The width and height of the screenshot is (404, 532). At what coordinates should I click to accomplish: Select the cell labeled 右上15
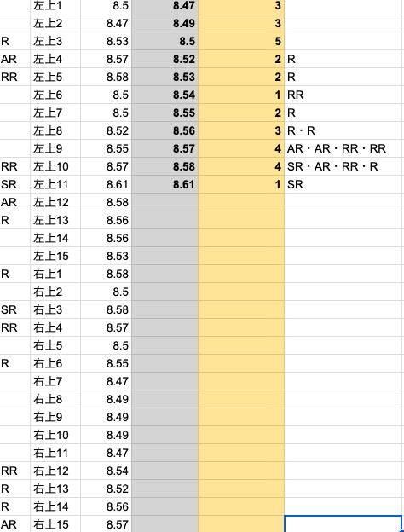55,524
